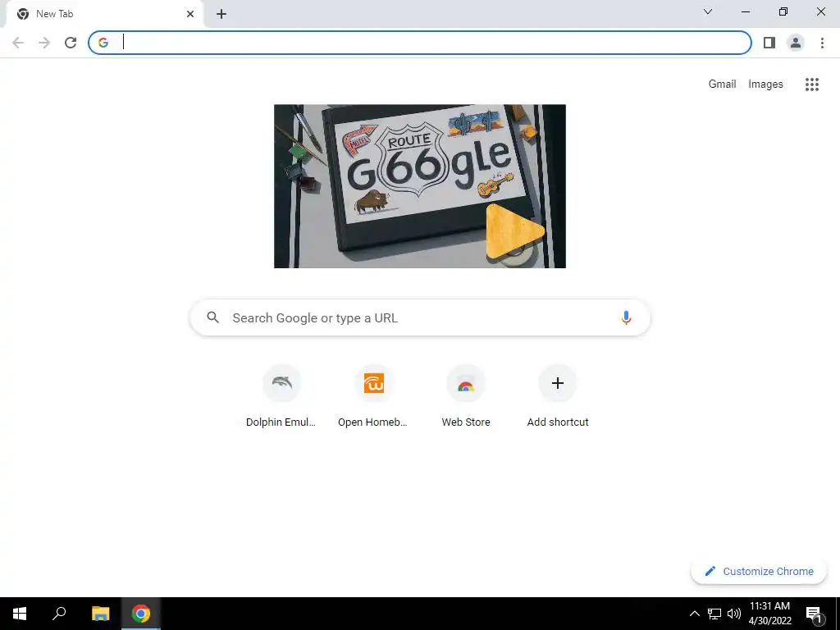Open the Chrome profile avatar icon
840x630 pixels.
(796, 43)
